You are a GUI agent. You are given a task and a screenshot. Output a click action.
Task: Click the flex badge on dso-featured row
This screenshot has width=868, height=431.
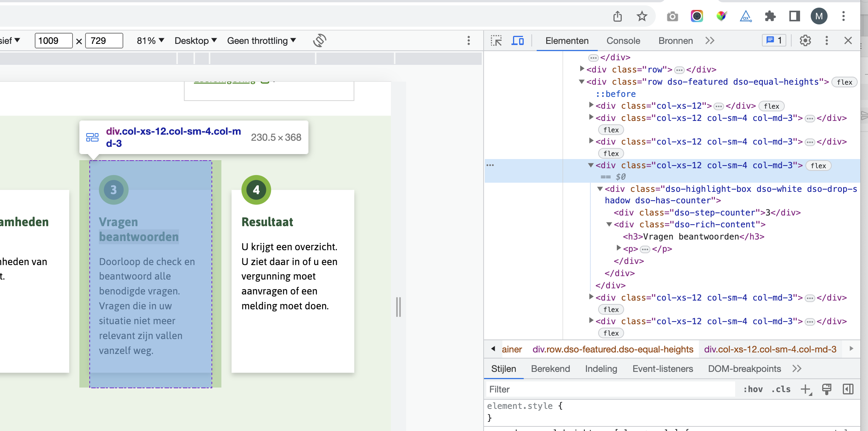pyautogui.click(x=844, y=82)
